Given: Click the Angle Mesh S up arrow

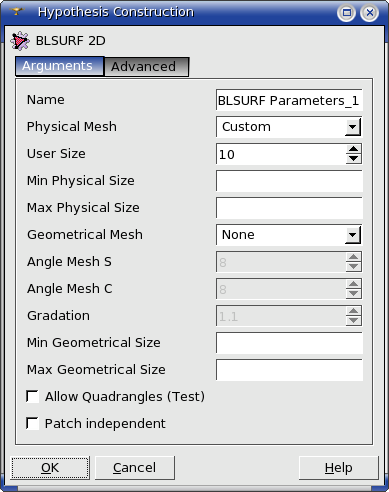Looking at the screenshot, I should (x=353, y=257).
